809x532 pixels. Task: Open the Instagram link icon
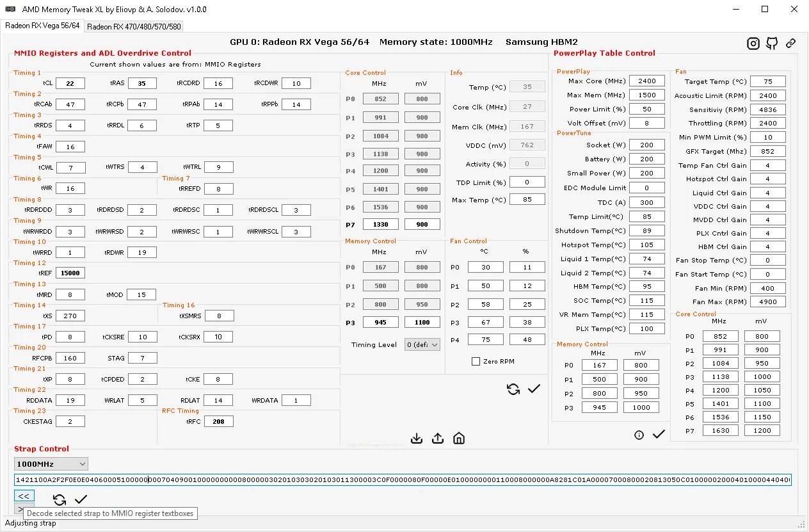(x=753, y=44)
